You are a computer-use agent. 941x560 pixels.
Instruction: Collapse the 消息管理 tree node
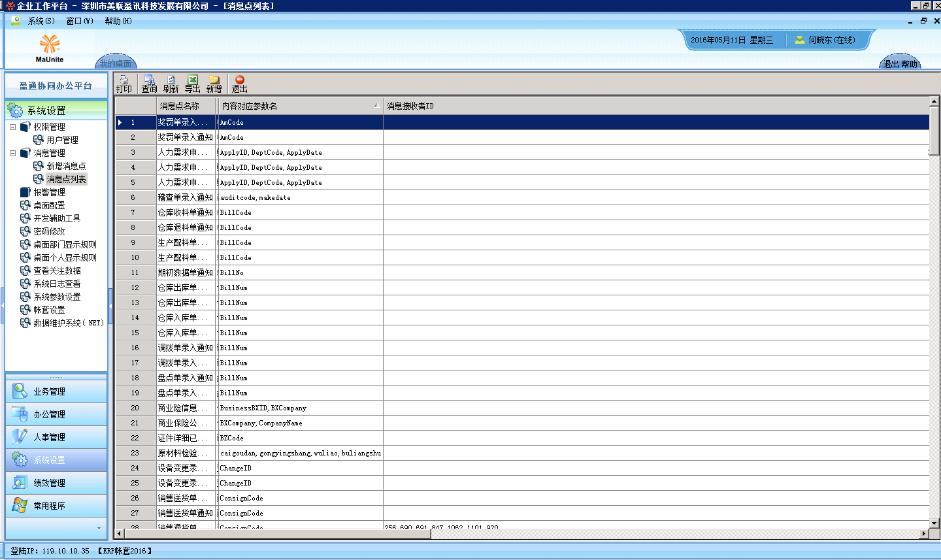12,153
